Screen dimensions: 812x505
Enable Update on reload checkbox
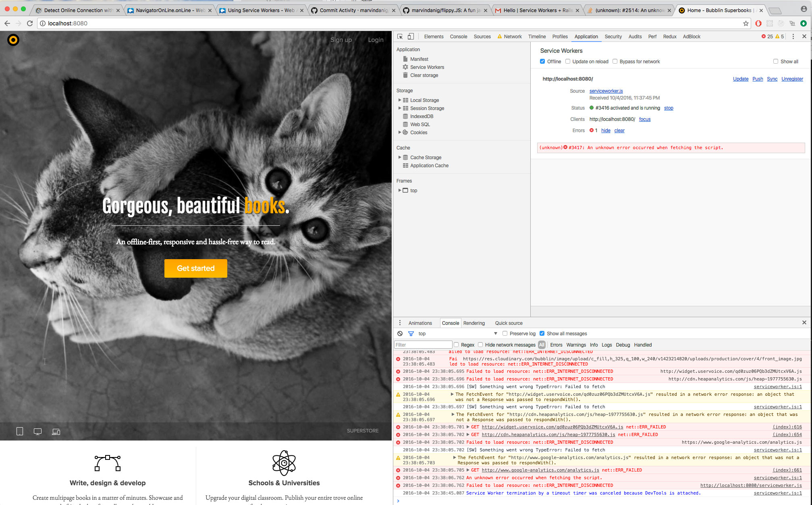568,62
